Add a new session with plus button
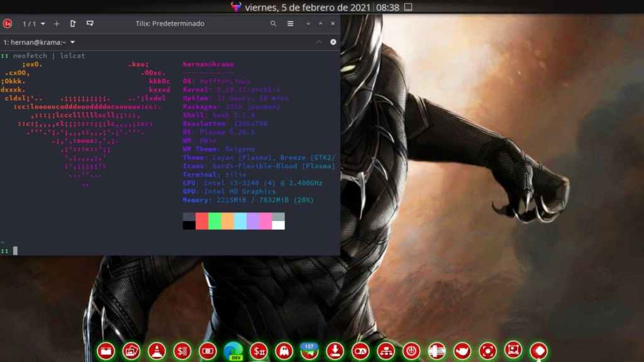The image size is (644, 362). [x=57, y=23]
